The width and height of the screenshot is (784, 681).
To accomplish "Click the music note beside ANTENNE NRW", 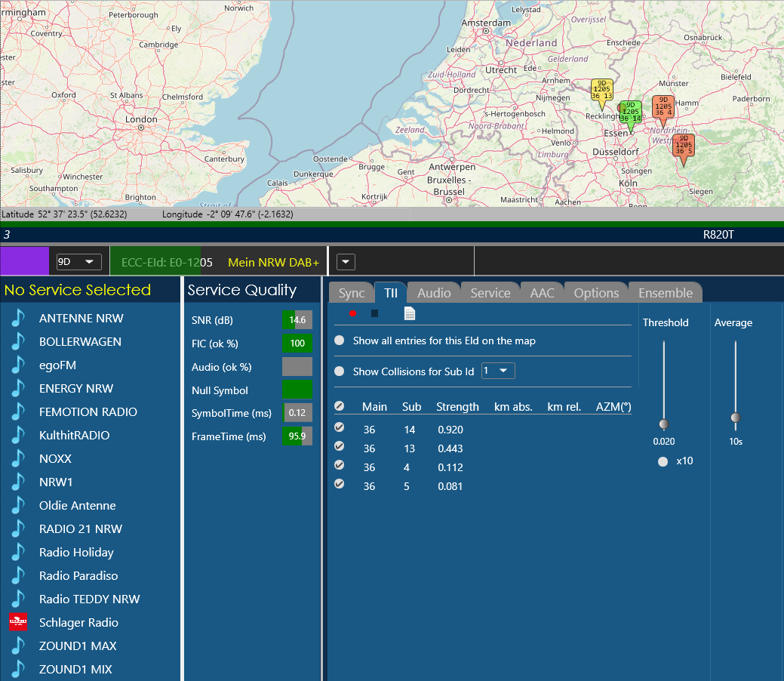I will point(18,319).
